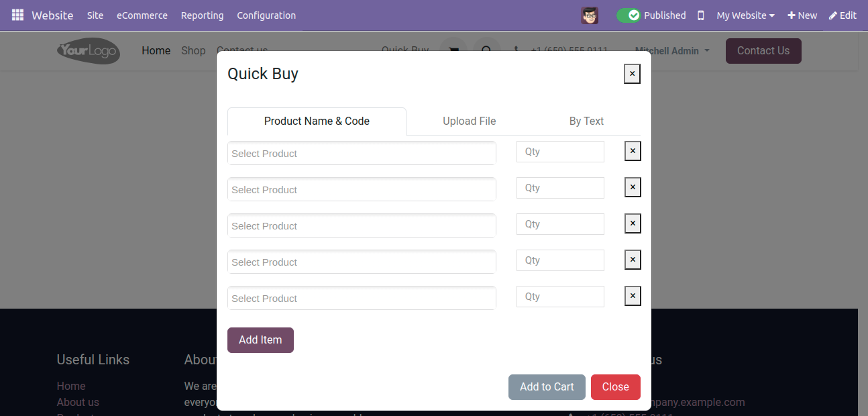868x416 pixels.
Task: Open the Configuration menu
Action: tap(266, 15)
